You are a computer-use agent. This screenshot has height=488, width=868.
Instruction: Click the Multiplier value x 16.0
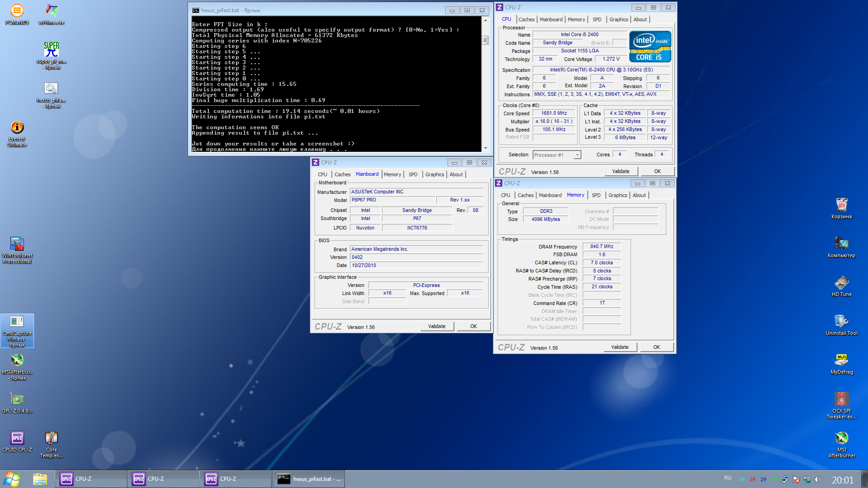(554, 122)
